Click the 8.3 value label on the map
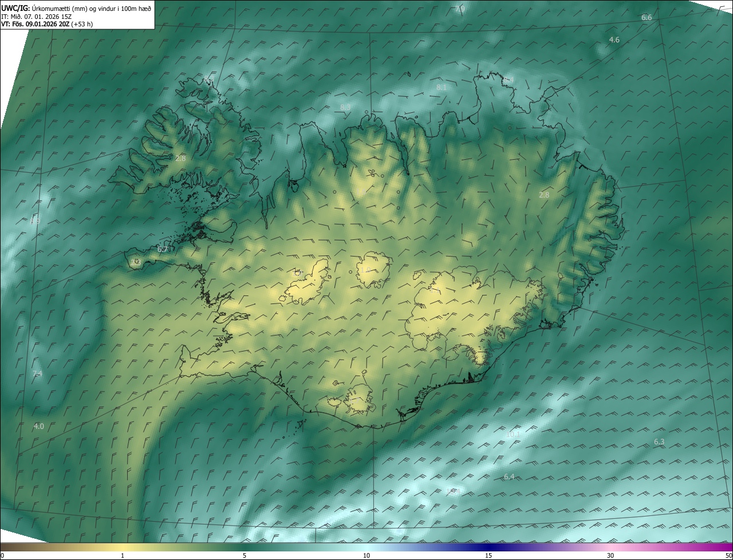 [x=345, y=107]
